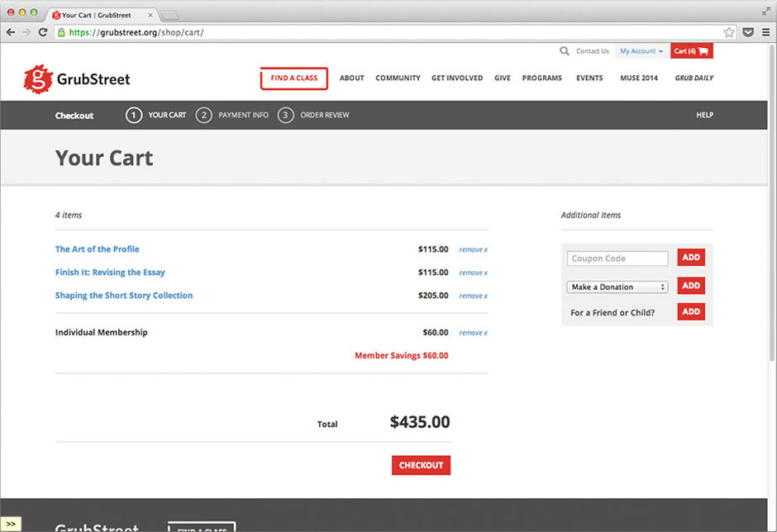This screenshot has height=532, width=777.
Task: Click the >> expand button at the bottom-left corner
Action: 11,524
